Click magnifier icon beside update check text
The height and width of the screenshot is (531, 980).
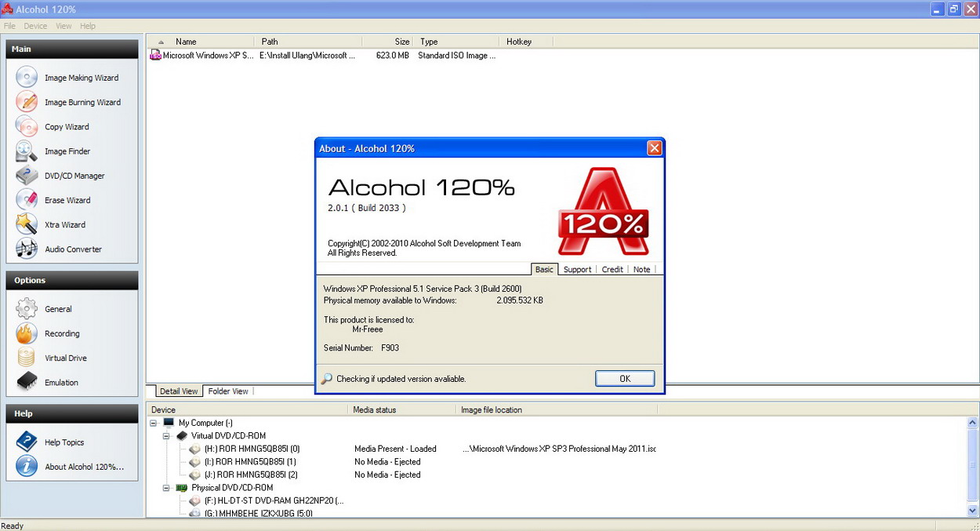click(327, 379)
